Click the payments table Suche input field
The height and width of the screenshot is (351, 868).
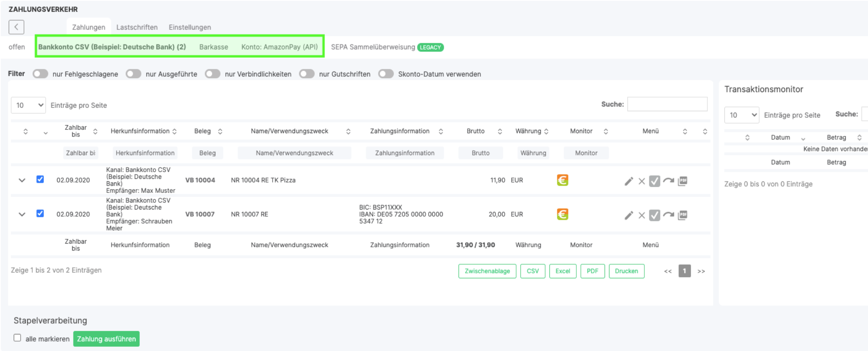pos(667,104)
